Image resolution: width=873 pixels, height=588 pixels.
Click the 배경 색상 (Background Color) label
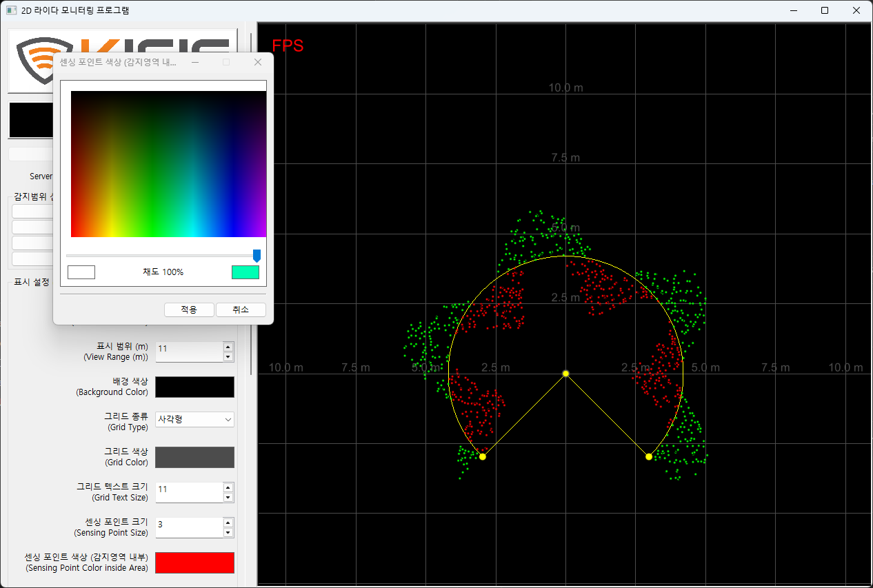[112, 387]
